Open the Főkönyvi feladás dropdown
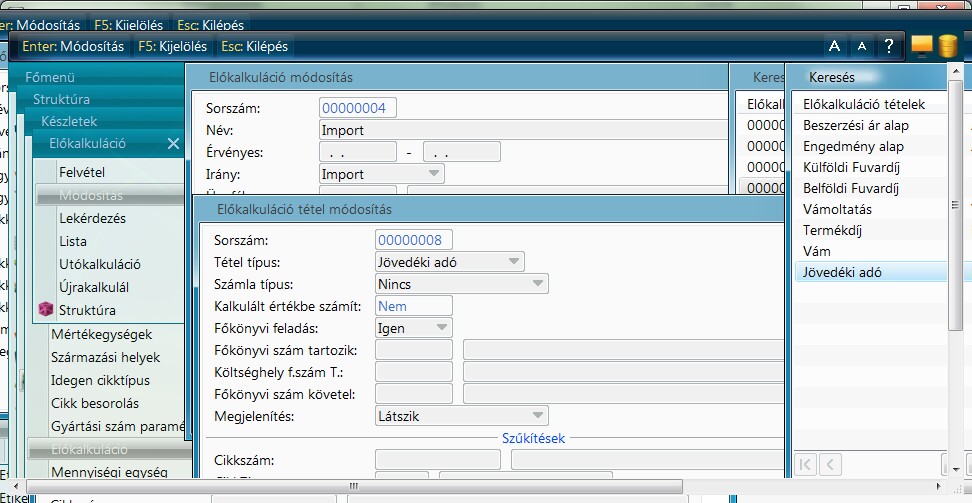Screen dimensions: 972x503 pyautogui.click(x=414, y=328)
